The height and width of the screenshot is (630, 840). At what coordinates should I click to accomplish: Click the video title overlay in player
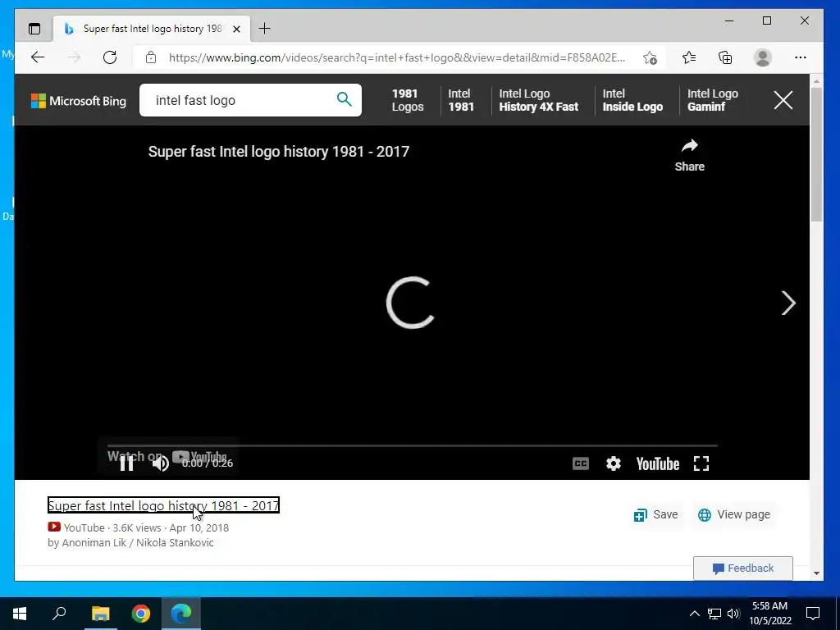(x=279, y=152)
